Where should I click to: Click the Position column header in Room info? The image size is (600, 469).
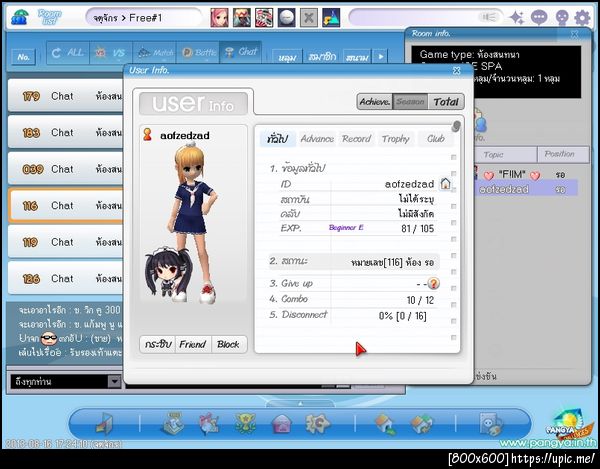563,154
